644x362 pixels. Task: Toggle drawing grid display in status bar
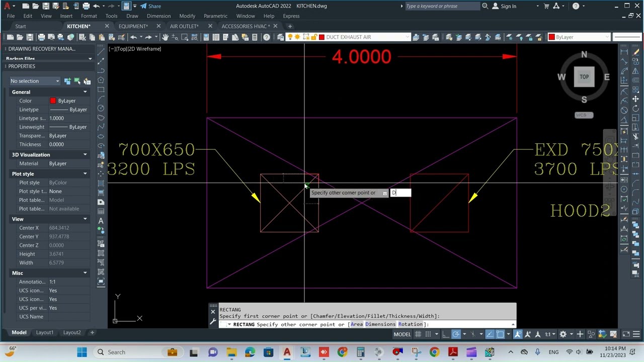[418, 334]
